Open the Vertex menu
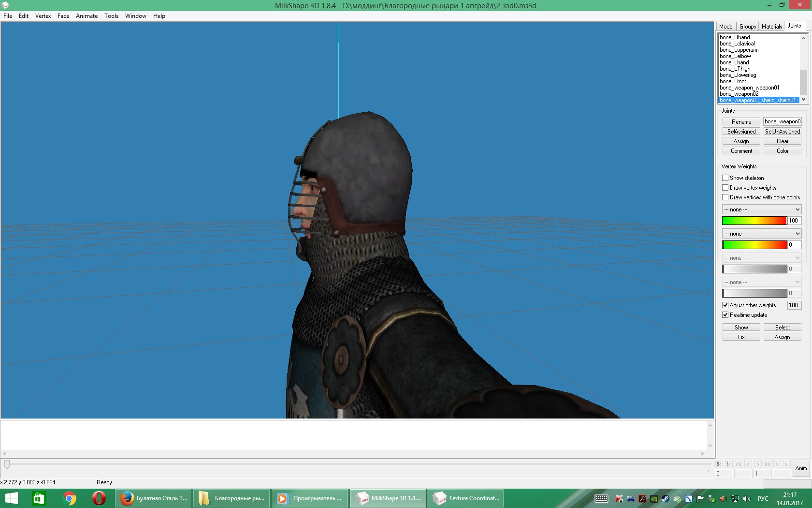The height and width of the screenshot is (508, 812). 43,16
